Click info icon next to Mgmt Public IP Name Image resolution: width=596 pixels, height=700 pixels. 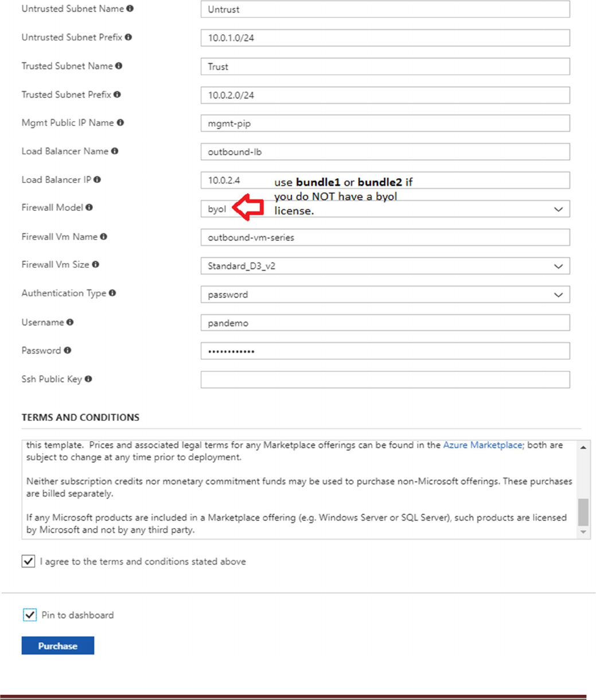[x=120, y=123]
